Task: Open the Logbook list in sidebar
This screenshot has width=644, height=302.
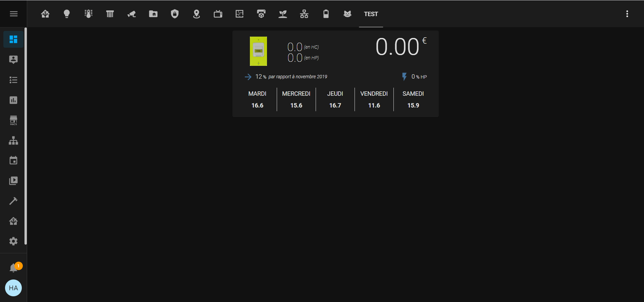Action: [x=13, y=80]
